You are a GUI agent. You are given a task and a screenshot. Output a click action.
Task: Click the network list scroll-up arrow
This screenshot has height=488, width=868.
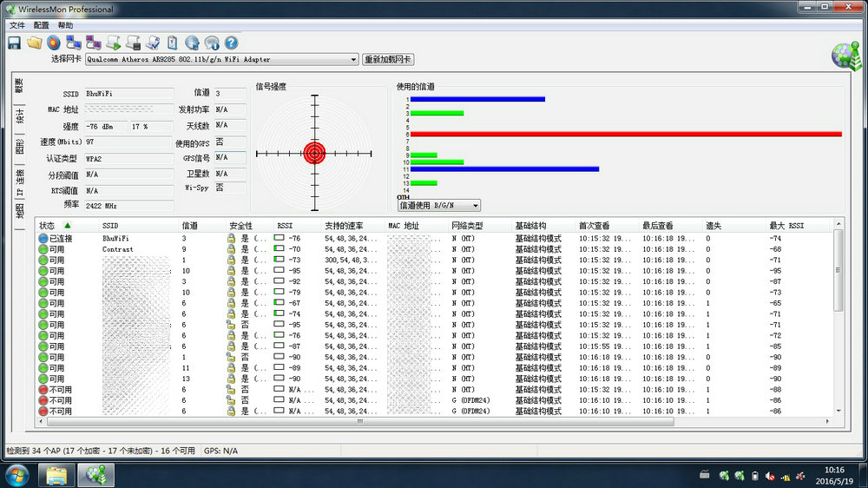838,224
